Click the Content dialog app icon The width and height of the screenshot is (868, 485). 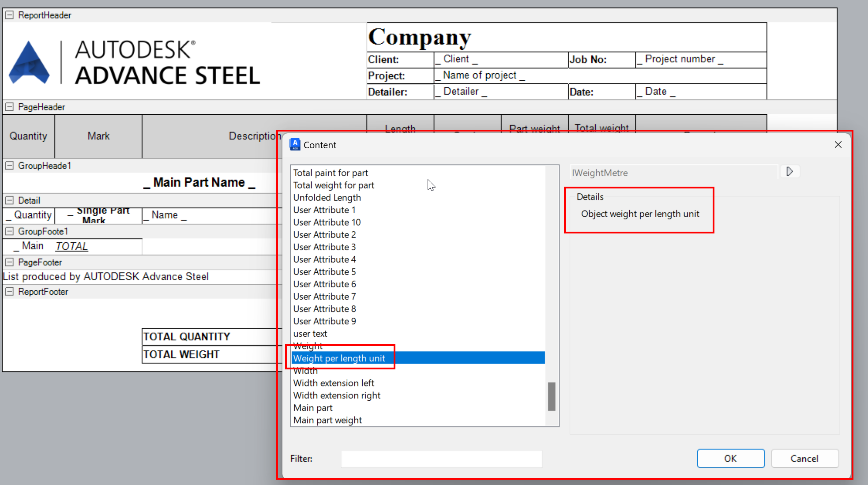295,145
